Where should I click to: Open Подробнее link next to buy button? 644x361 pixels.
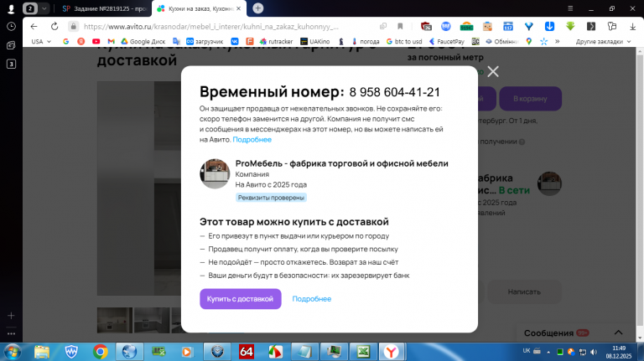tap(312, 299)
